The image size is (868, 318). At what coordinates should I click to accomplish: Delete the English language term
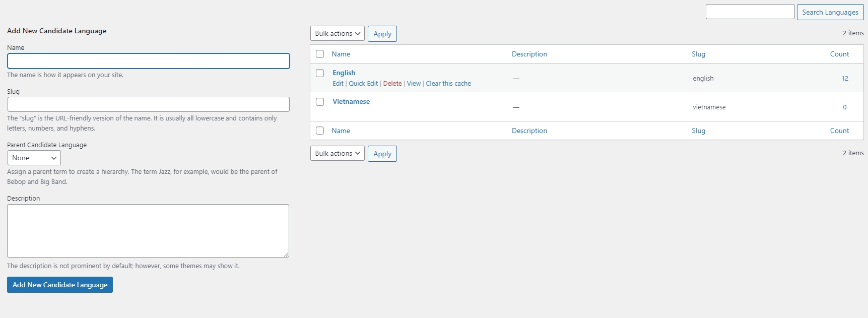coord(392,84)
